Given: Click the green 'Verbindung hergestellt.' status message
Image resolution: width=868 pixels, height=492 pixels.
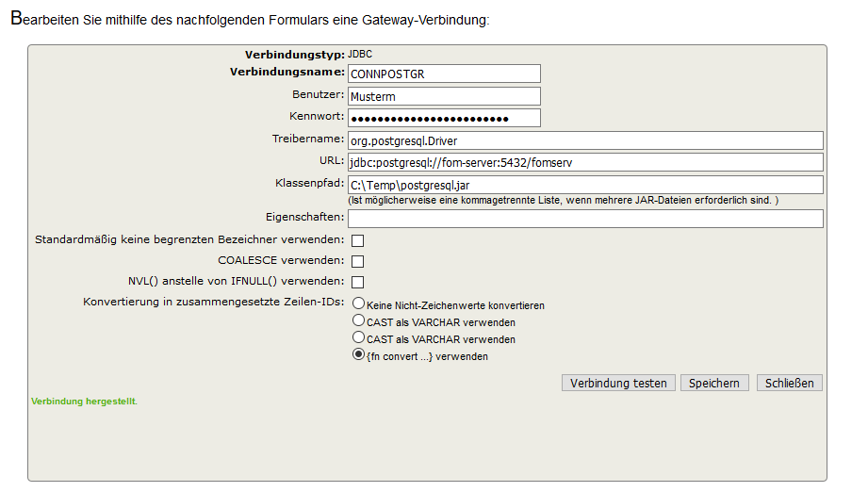Looking at the screenshot, I should (x=84, y=402).
